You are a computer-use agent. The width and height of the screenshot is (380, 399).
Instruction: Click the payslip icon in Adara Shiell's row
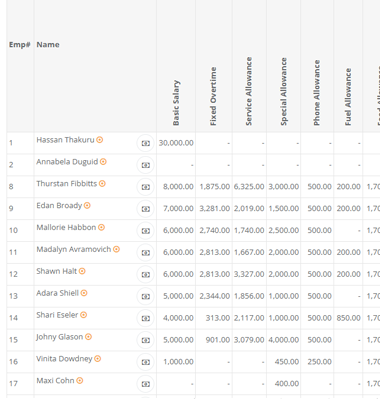pyautogui.click(x=146, y=296)
